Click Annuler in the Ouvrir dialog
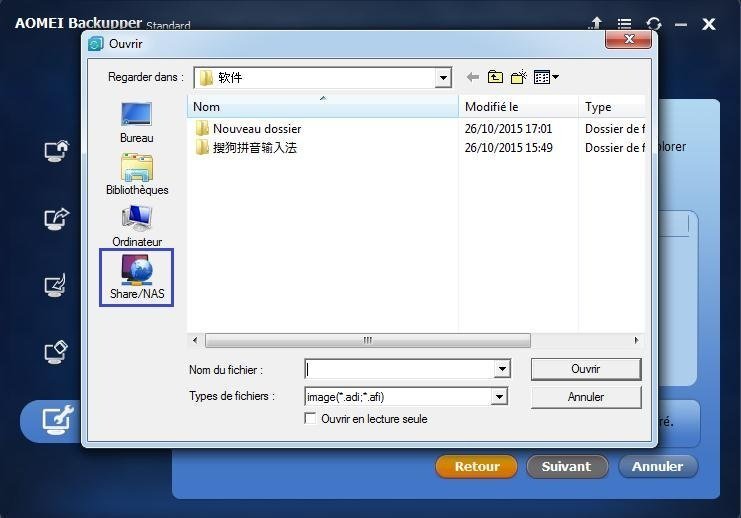This screenshot has height=518, width=741. tap(586, 397)
